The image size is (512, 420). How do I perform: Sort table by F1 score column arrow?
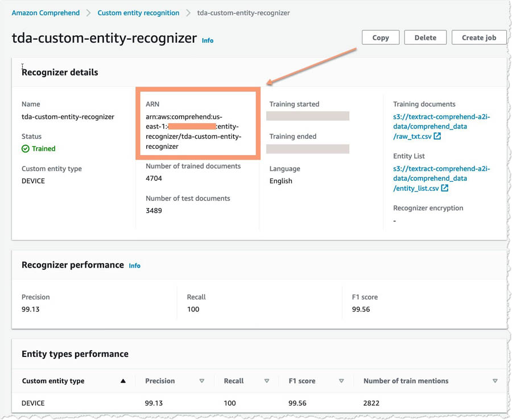(341, 381)
